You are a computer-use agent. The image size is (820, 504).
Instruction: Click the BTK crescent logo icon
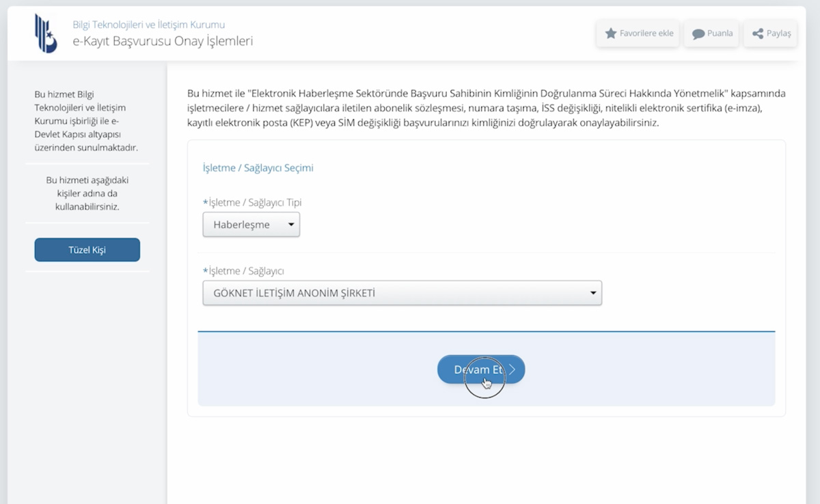(46, 33)
